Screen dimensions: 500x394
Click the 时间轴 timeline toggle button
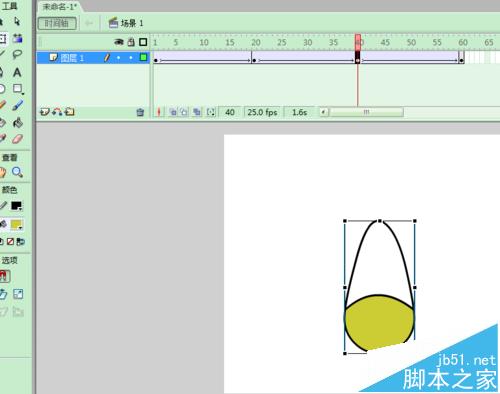(57, 23)
